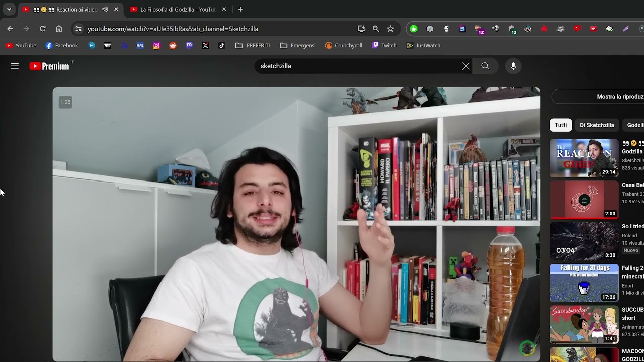The height and width of the screenshot is (362, 644).
Task: Expand the Emergensi bookmarks folder
Action: click(x=298, y=45)
